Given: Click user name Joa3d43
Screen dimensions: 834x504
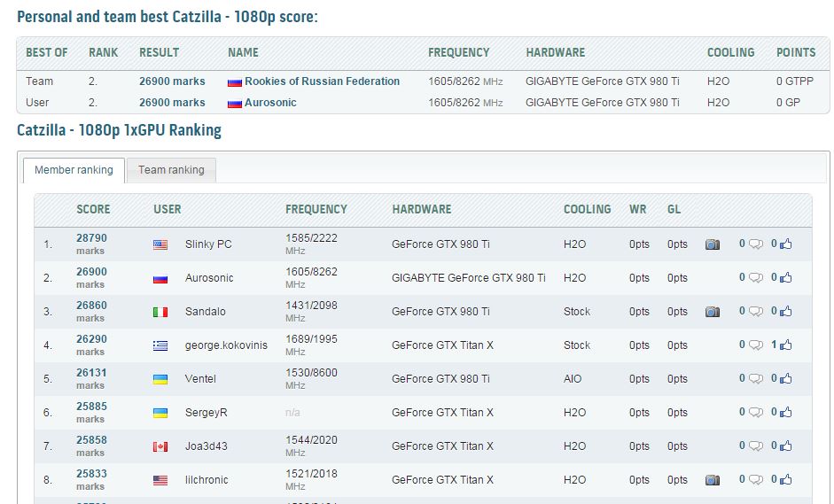Looking at the screenshot, I should click(207, 446).
